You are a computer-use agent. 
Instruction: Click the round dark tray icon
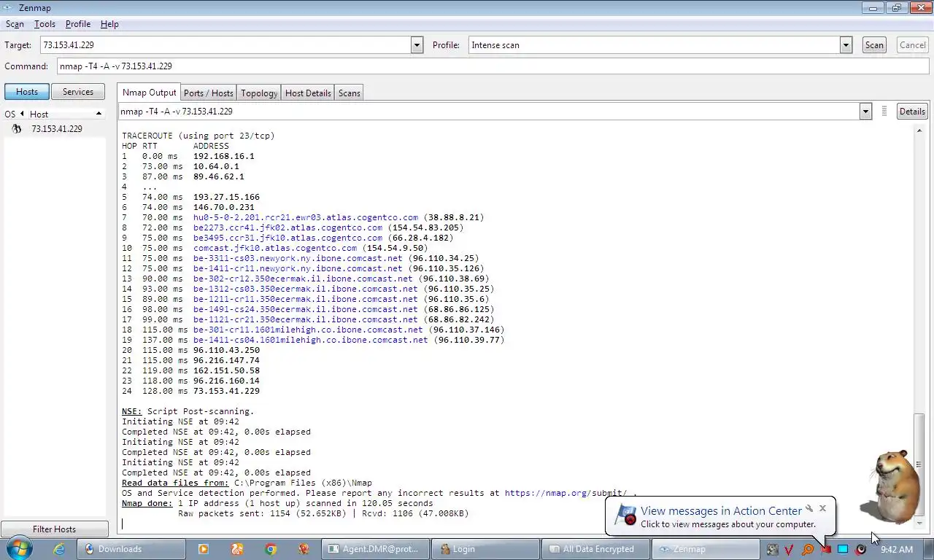[860, 549]
